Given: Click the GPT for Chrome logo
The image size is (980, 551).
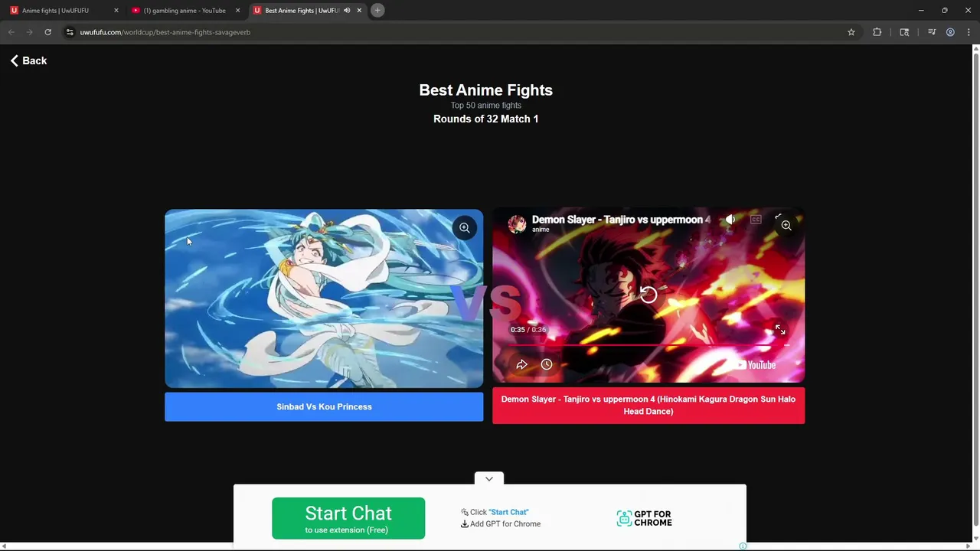Looking at the screenshot, I should (644, 519).
